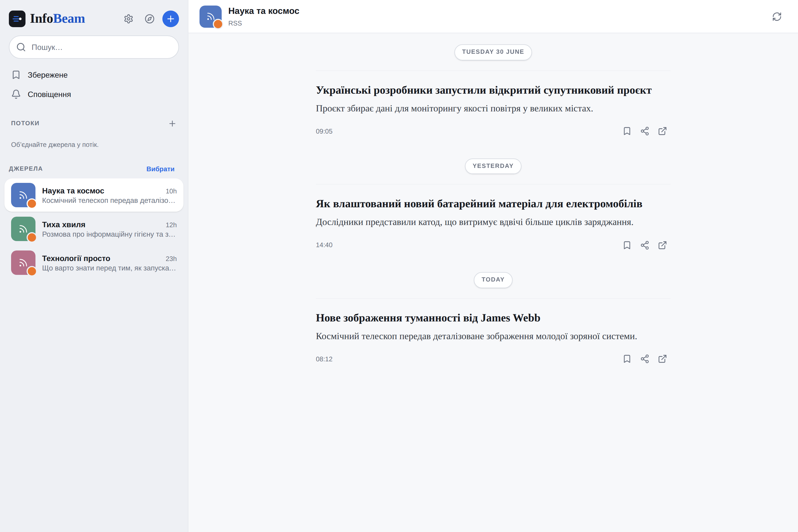Image resolution: width=798 pixels, height=532 pixels.
Task: Open Сповіщення notifications
Action: [x=94, y=94]
